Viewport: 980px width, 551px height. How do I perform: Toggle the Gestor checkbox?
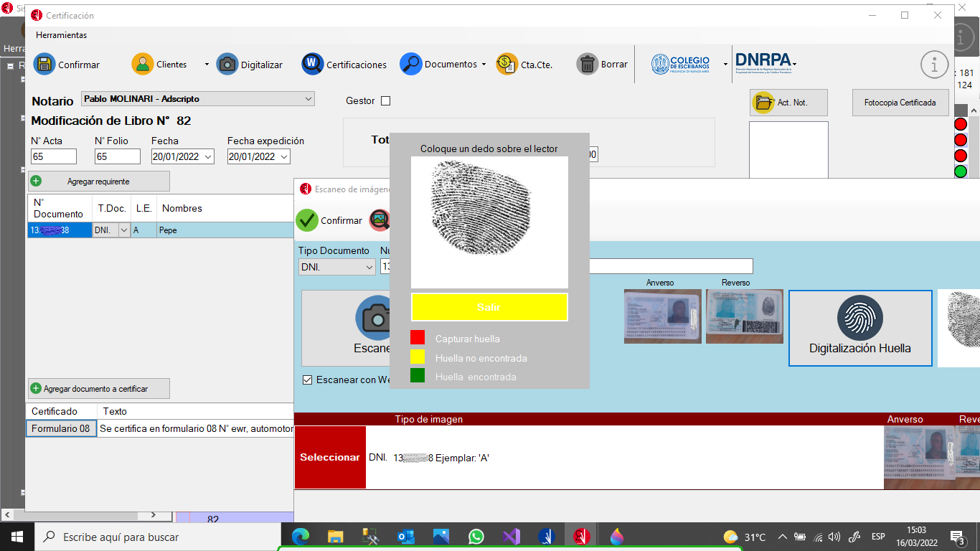(385, 101)
